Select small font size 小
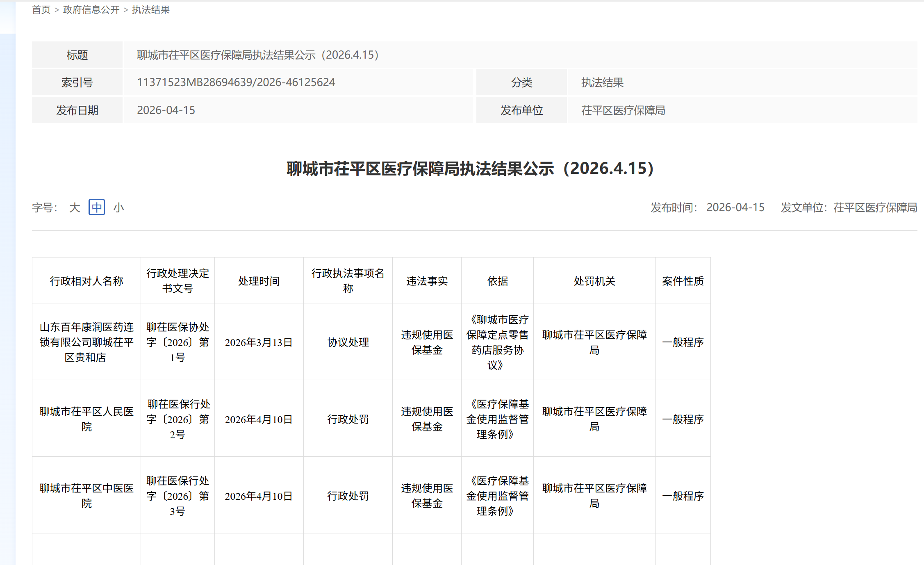Screen dimensions: 924x565 pyautogui.click(x=118, y=207)
